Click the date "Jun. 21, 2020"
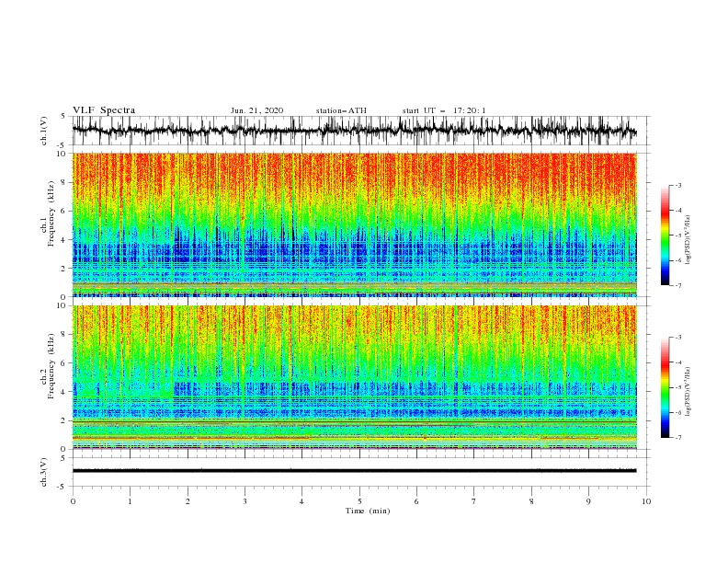Screen dimensions: 728x563 [x=256, y=110]
